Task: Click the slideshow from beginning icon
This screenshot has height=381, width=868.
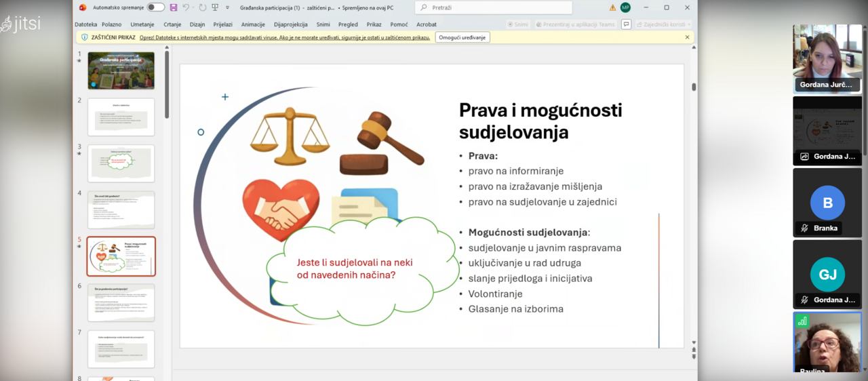Action: [x=215, y=7]
